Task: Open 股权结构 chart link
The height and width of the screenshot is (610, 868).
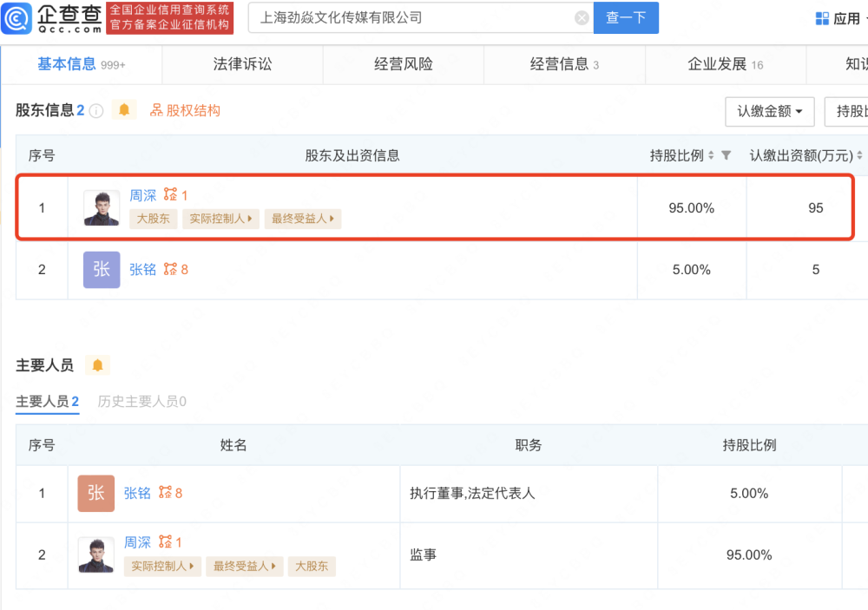Action: [185, 110]
